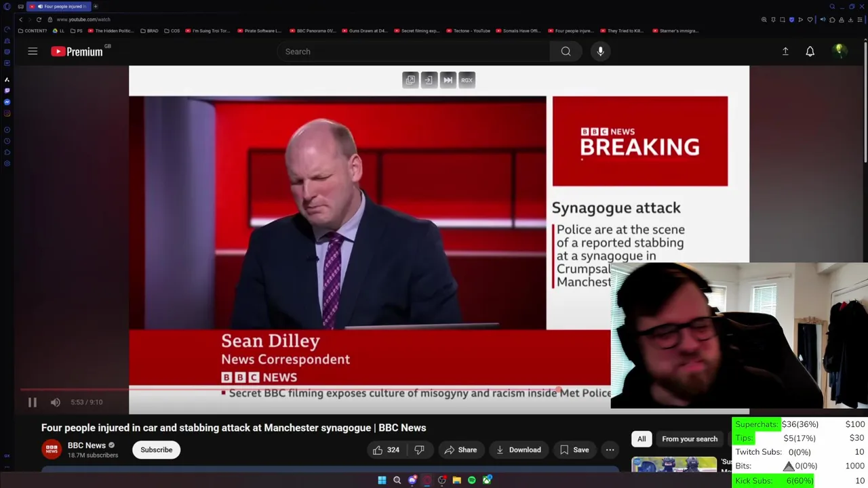Select the From your search chip
868x488 pixels.
click(x=690, y=439)
